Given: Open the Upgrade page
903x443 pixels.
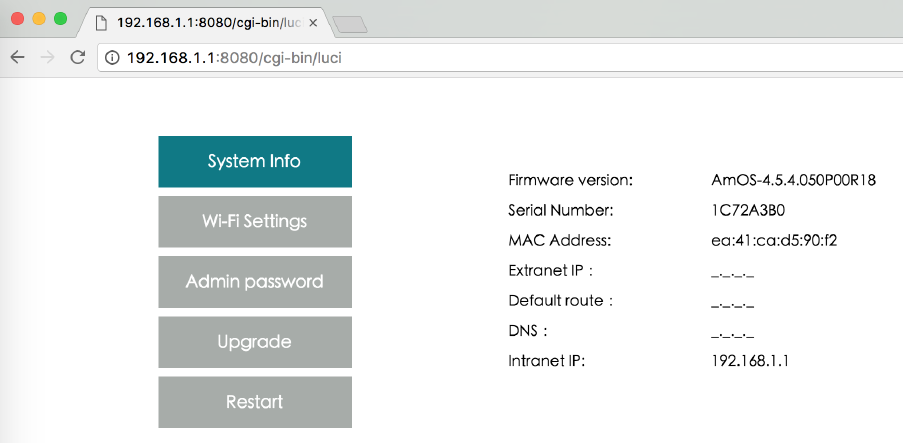Looking at the screenshot, I should (255, 341).
